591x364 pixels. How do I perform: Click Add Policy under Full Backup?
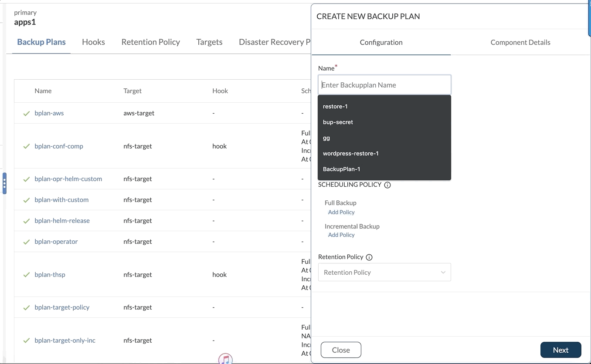(341, 212)
